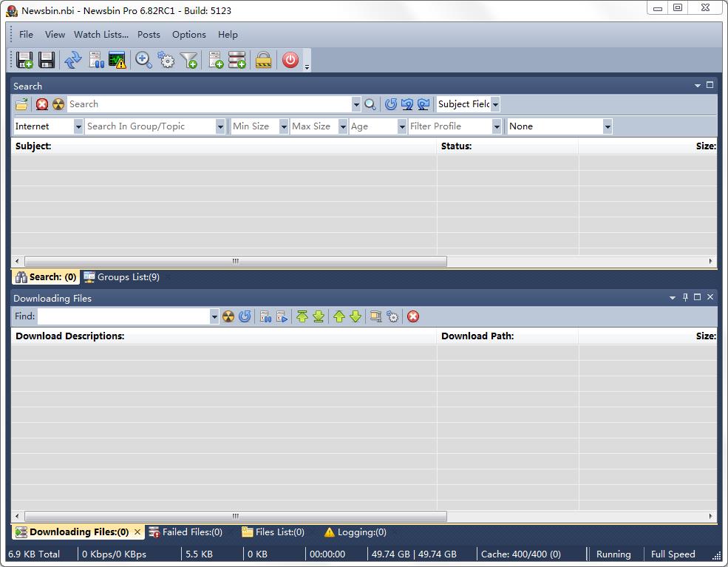The height and width of the screenshot is (567, 728).
Task: Click the stacked servers add icon
Action: coord(237,60)
